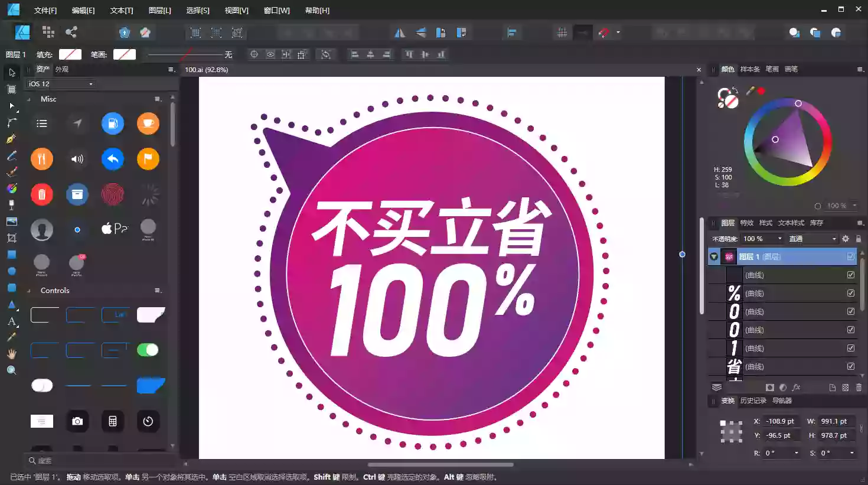This screenshot has height=485, width=868.
Task: Click the fx effects icon in Layers panel
Action: tap(796, 388)
